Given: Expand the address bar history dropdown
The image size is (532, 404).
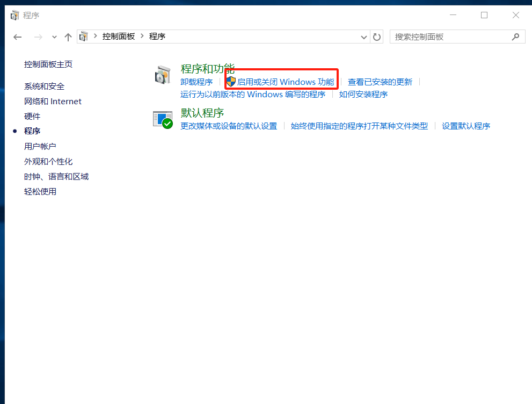Looking at the screenshot, I should point(364,37).
